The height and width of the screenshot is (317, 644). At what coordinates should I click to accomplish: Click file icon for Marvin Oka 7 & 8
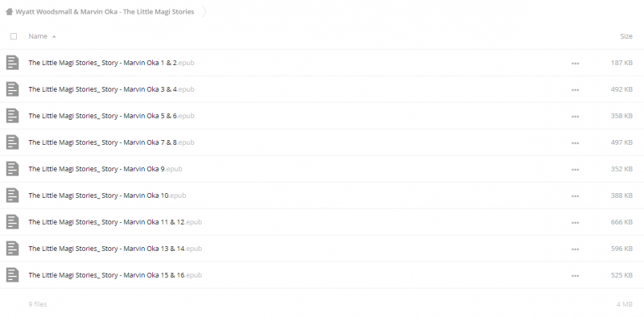[x=12, y=142]
